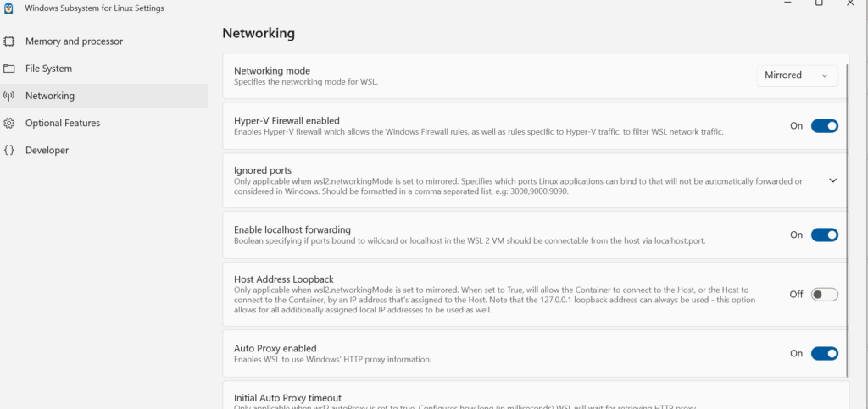Viewport: 868px width, 409px height.
Task: Click the File System folder icon
Action: [8, 69]
